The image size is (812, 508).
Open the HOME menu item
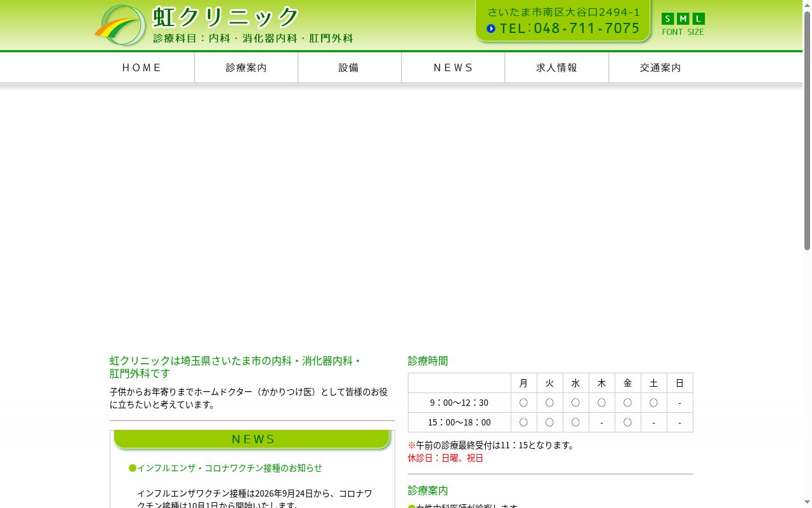click(143, 67)
